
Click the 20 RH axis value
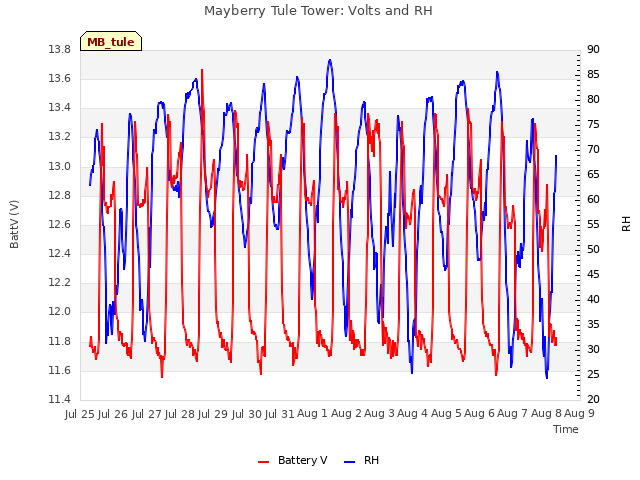(x=593, y=400)
